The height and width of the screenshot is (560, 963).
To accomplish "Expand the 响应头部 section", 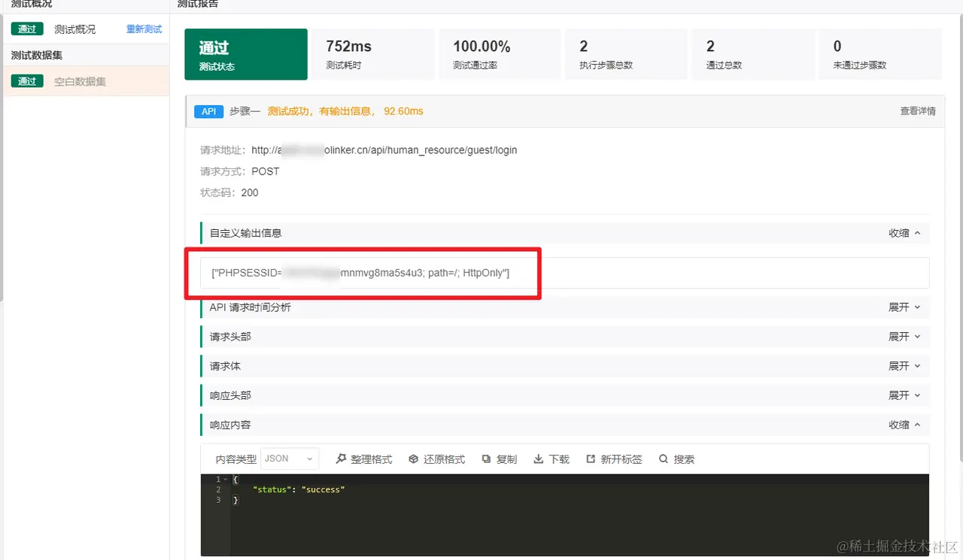I will coord(904,395).
